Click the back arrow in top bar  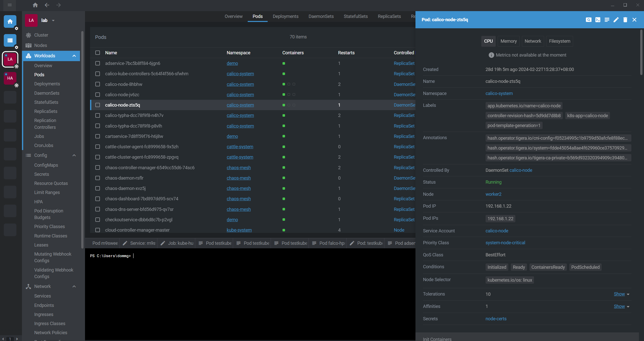tap(47, 5)
